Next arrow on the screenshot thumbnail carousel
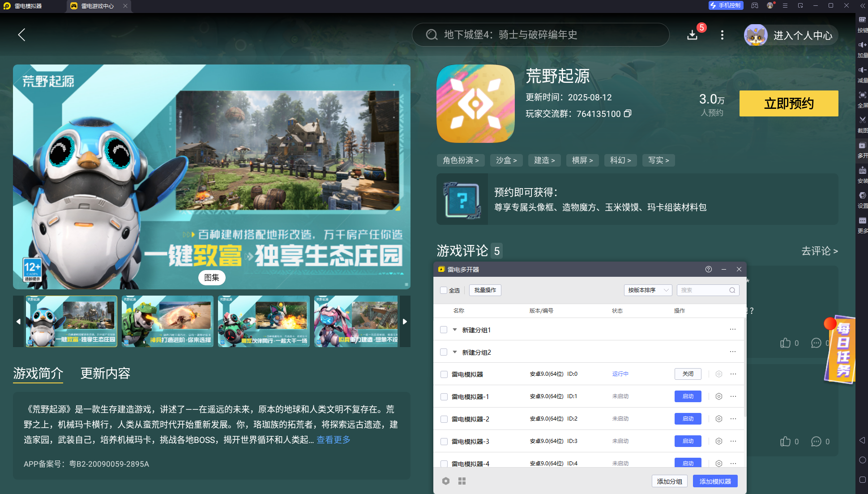The height and width of the screenshot is (494, 868). [405, 322]
